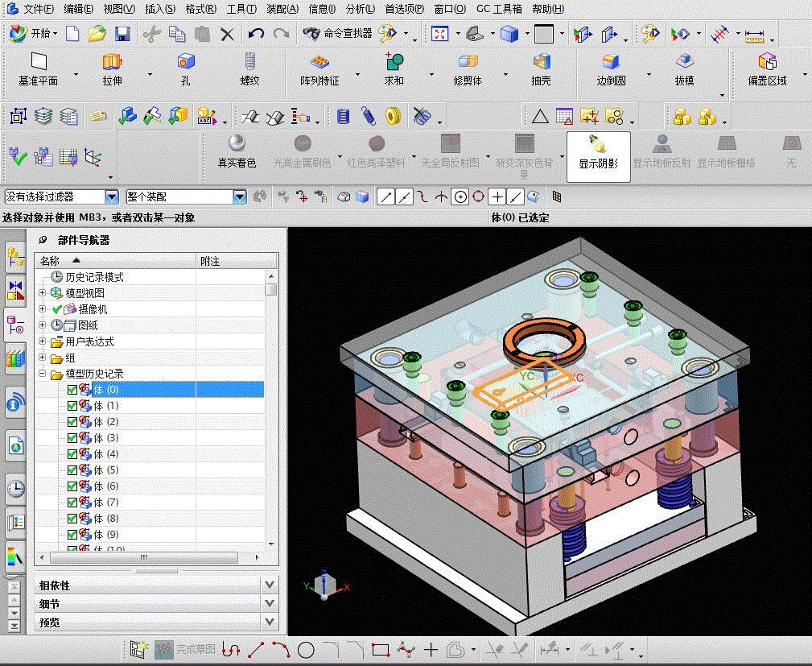Open the 文件(F) menu
The image size is (812, 666).
[39, 9]
